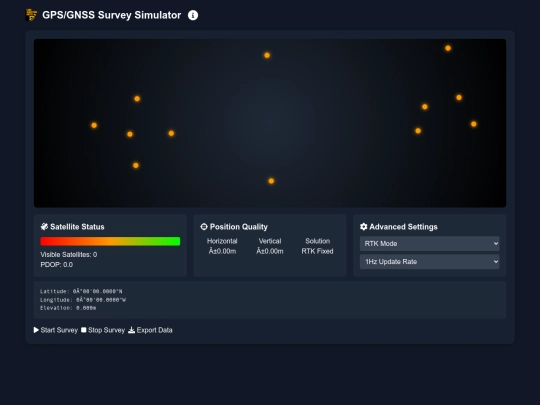
Task: Click the app logo icon in header
Action: (x=31, y=15)
